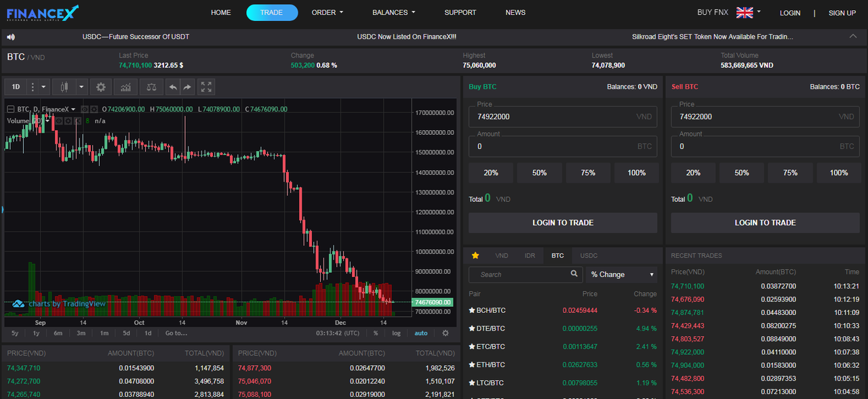Redo chart action arrow
The height and width of the screenshot is (399, 868).
187,87
